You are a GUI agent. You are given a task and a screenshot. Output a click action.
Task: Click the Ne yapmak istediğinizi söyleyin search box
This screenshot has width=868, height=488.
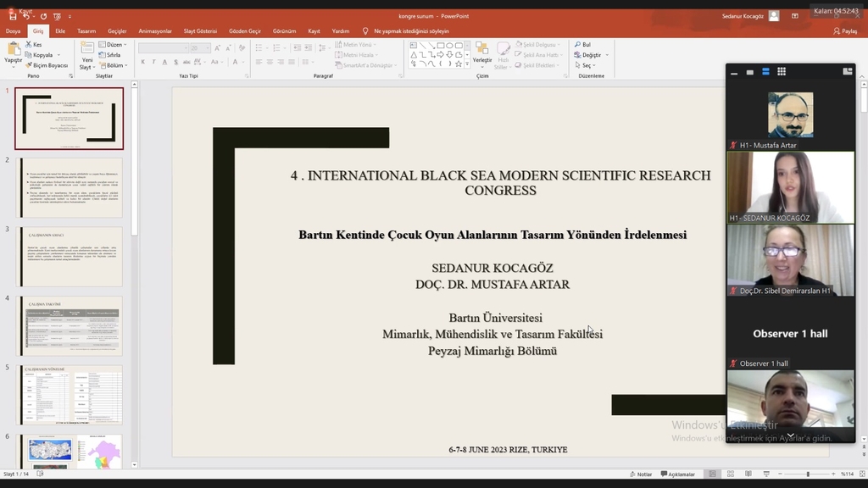click(x=411, y=31)
